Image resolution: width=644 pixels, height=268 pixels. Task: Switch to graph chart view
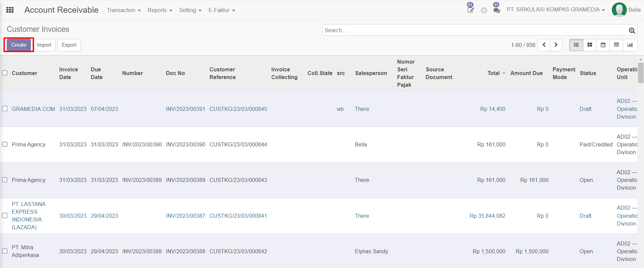(630, 45)
